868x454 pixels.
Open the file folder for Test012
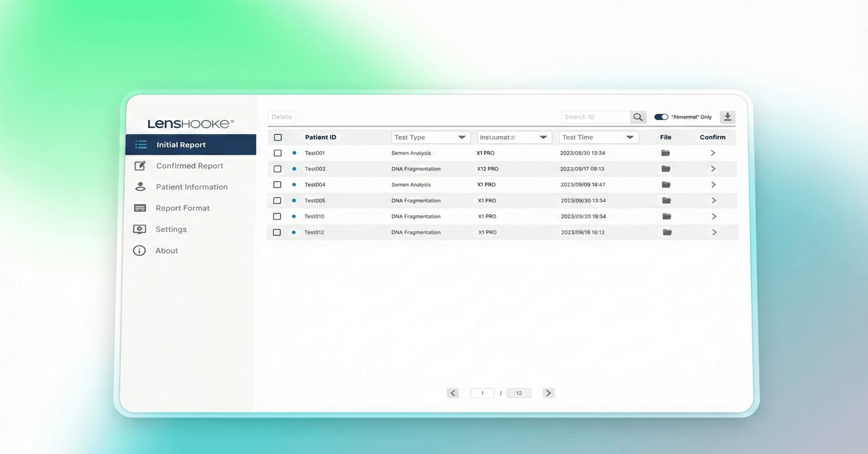click(667, 232)
